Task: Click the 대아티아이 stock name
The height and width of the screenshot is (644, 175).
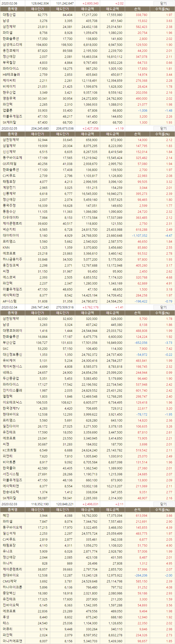Action: coord(10,235)
